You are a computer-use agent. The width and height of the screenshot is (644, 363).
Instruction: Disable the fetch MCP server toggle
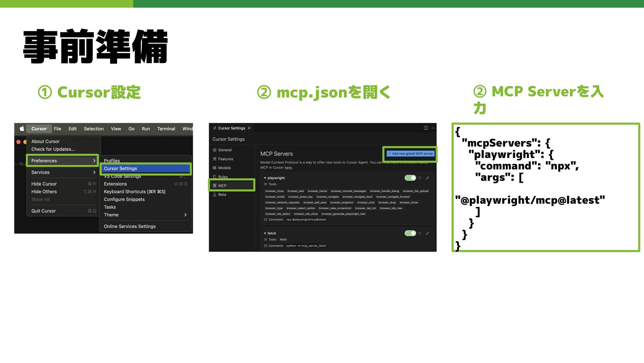point(410,233)
